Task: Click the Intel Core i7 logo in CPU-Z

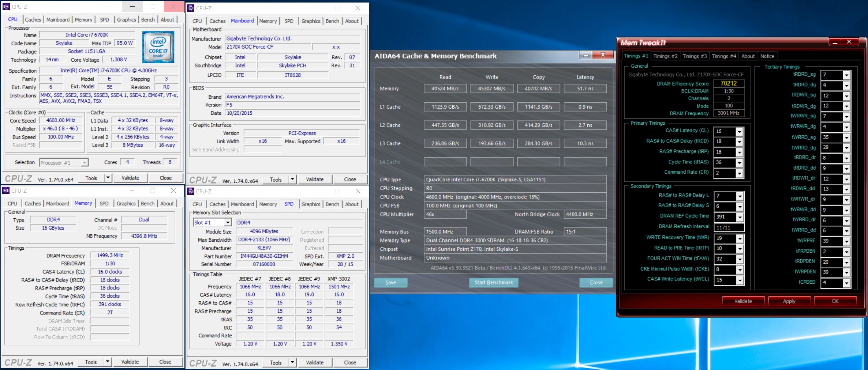Action: coord(158,47)
